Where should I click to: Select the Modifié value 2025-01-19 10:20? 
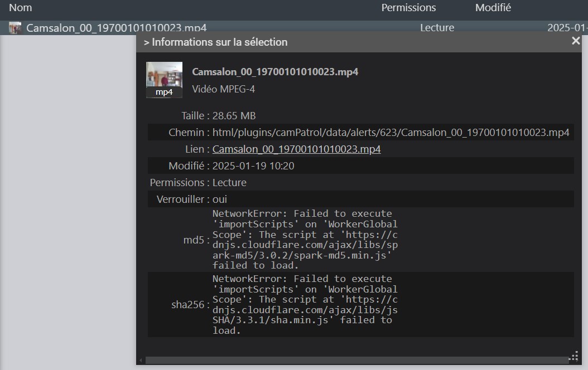click(x=253, y=166)
